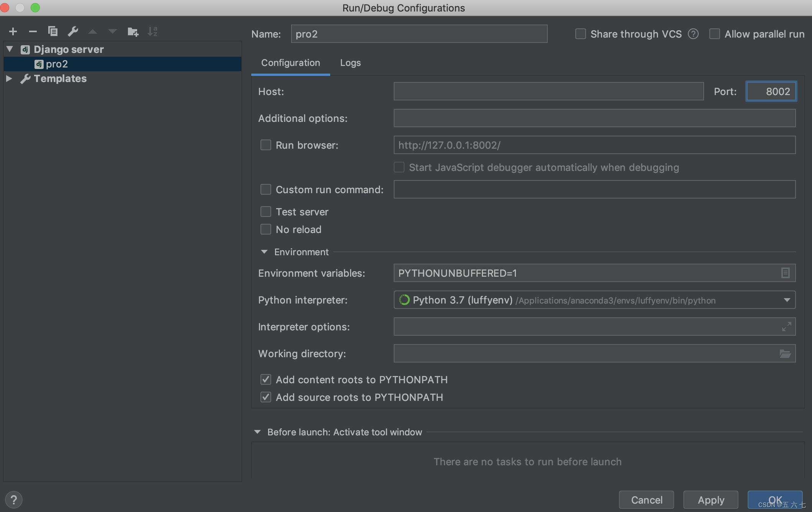This screenshot has width=812, height=512.
Task: Click the Port field showing 8002
Action: pyautogui.click(x=771, y=91)
